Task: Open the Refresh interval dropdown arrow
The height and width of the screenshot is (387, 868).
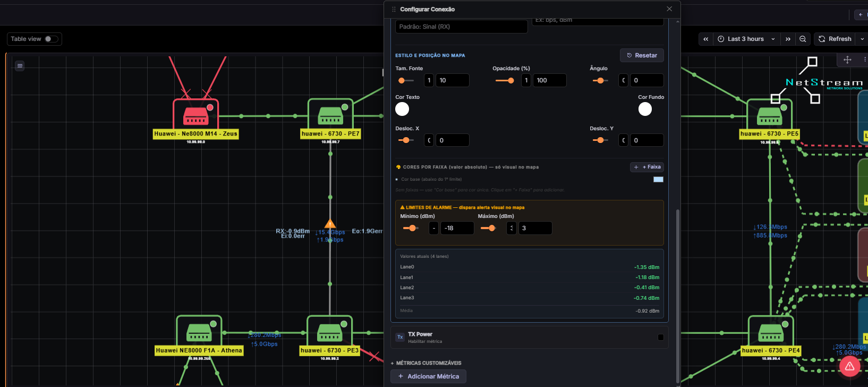Action: point(862,39)
